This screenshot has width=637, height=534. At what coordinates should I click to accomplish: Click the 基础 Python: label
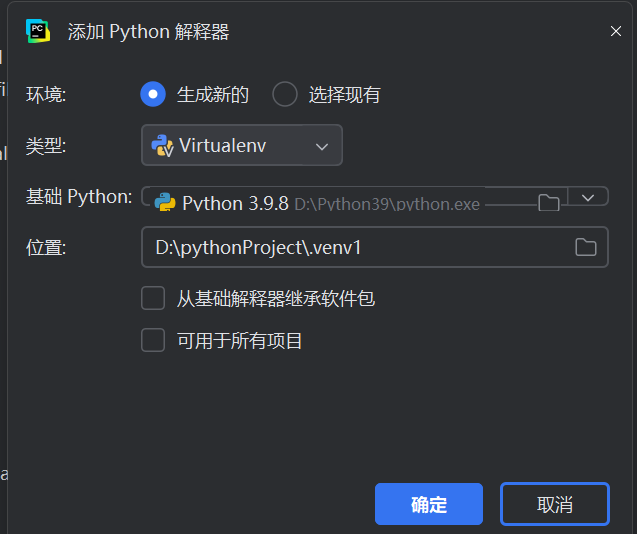point(79,197)
